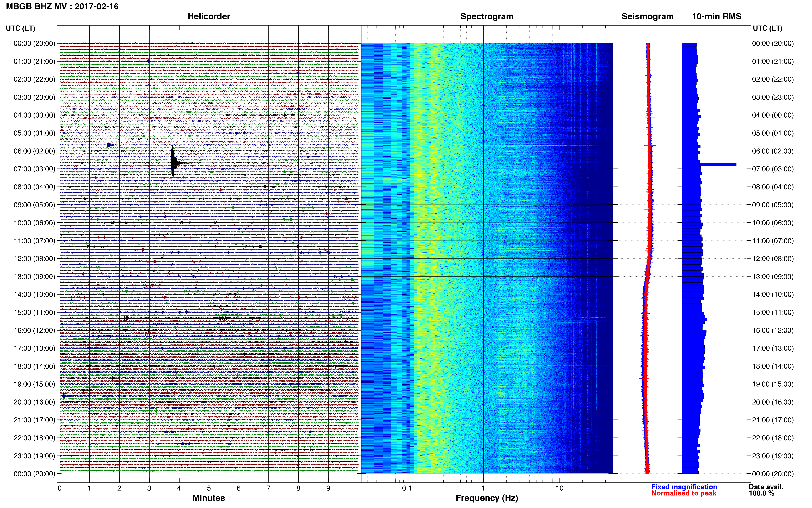Click the left UTC (LT) axis label
This screenshot has height=508, width=812.
tap(21, 28)
